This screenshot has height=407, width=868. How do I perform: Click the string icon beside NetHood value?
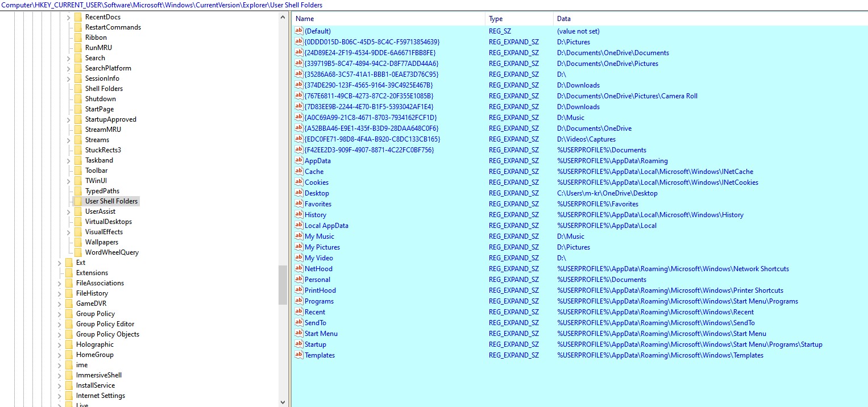pyautogui.click(x=299, y=269)
